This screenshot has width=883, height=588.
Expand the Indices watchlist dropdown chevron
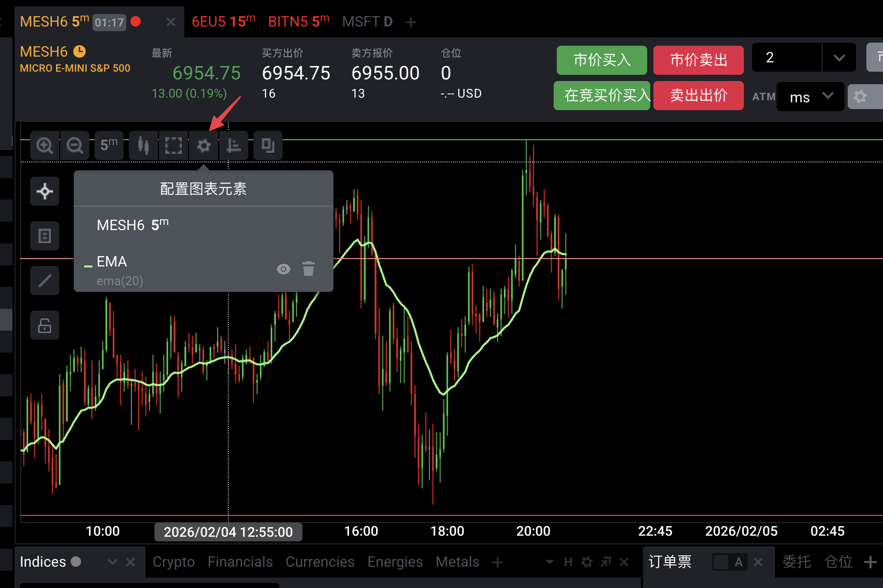[112, 562]
